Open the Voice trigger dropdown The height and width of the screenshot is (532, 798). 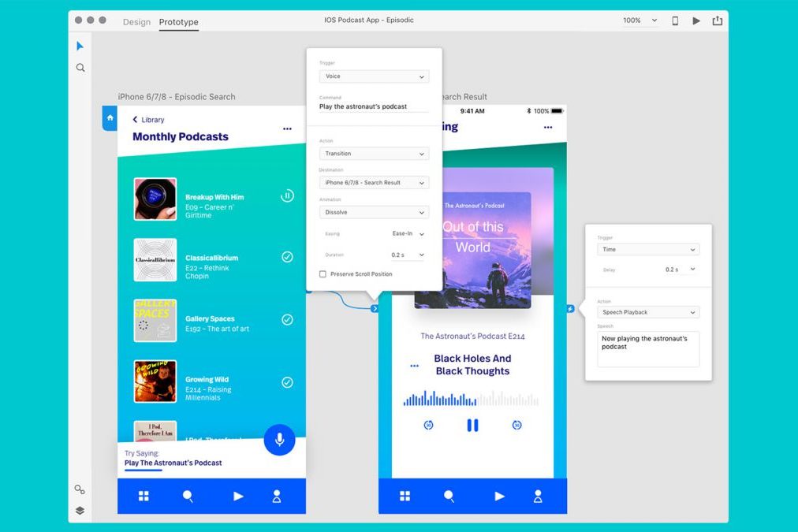click(x=374, y=76)
